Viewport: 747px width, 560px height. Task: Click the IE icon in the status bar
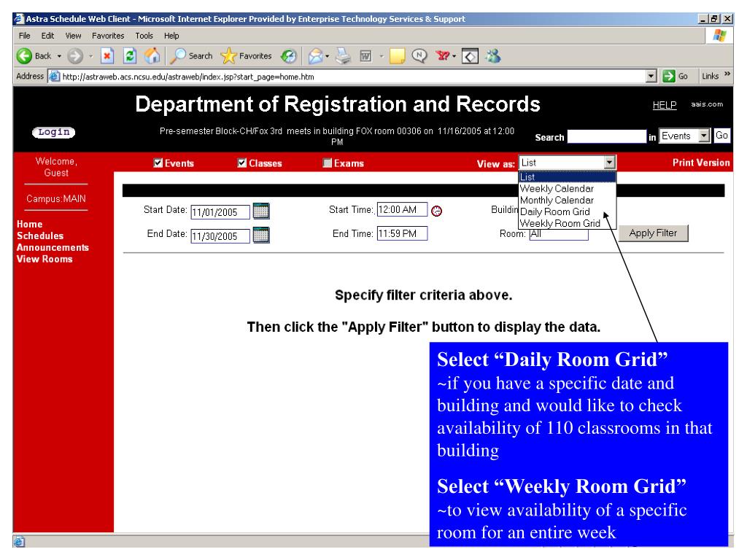click(x=19, y=542)
